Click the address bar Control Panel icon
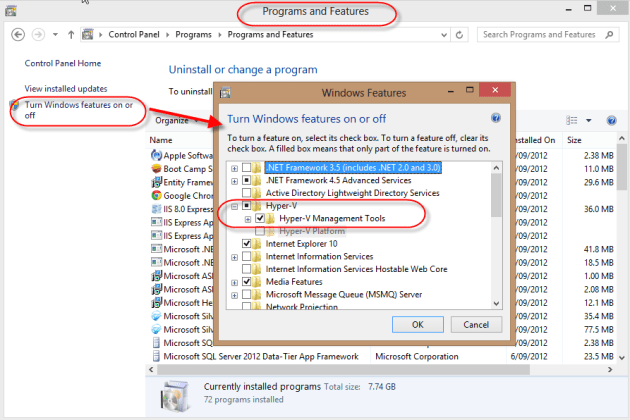Screen dimensions: 630x420 pyautogui.click(x=88, y=35)
